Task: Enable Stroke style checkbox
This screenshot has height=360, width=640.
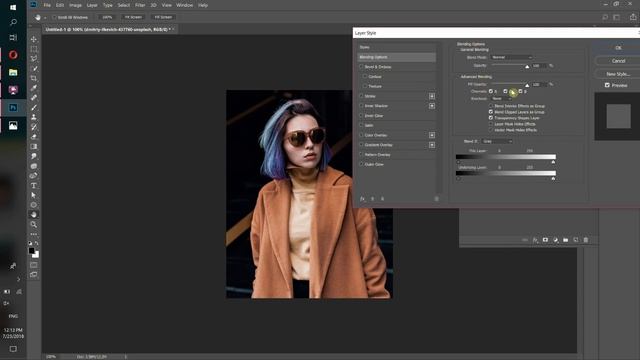Action: (x=361, y=96)
